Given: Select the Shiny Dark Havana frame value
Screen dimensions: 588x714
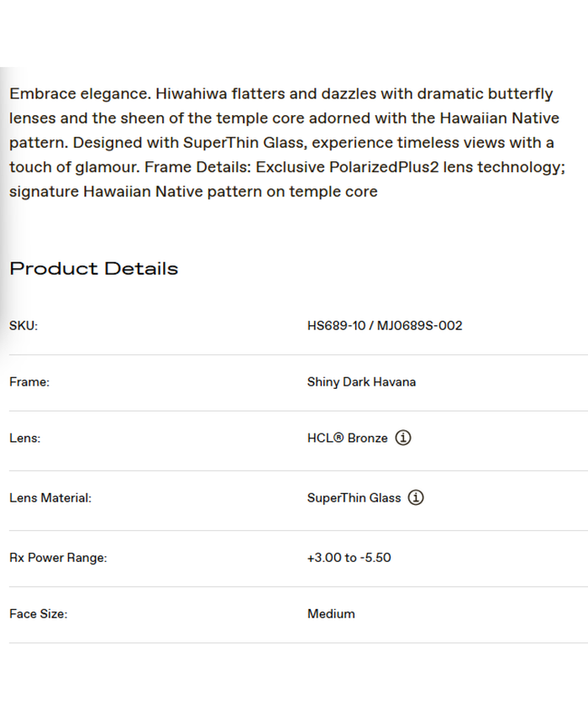Looking at the screenshot, I should pos(361,382).
